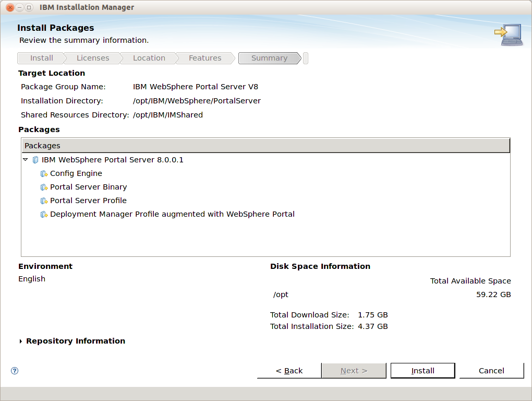Select the Config Engine tree item
The height and width of the screenshot is (401, 532).
tap(76, 173)
